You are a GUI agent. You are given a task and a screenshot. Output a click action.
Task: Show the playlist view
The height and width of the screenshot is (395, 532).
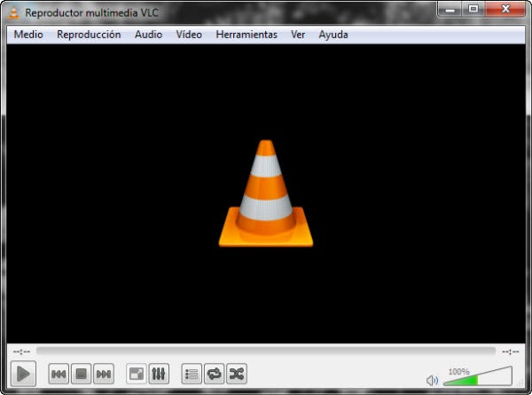[x=192, y=375]
